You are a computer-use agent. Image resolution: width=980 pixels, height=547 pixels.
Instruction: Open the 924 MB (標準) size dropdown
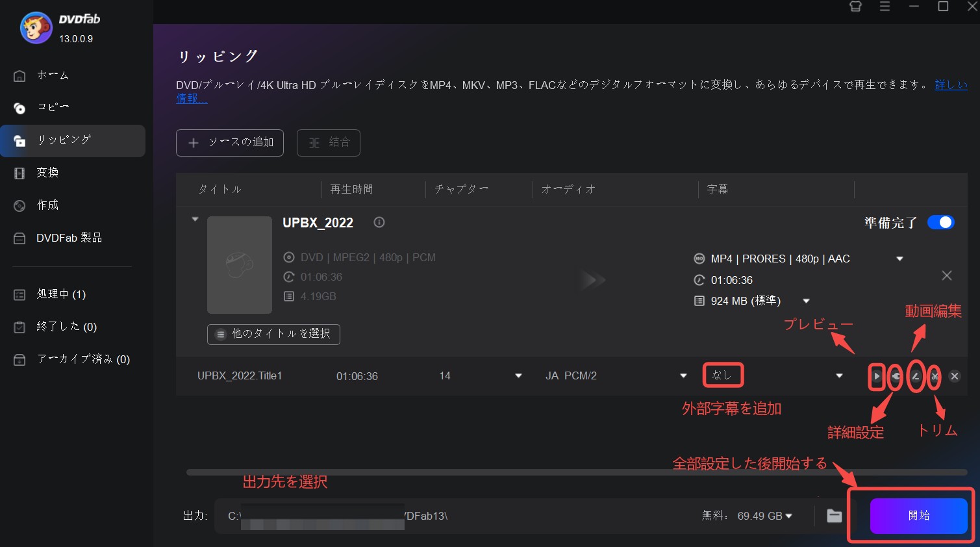point(806,301)
